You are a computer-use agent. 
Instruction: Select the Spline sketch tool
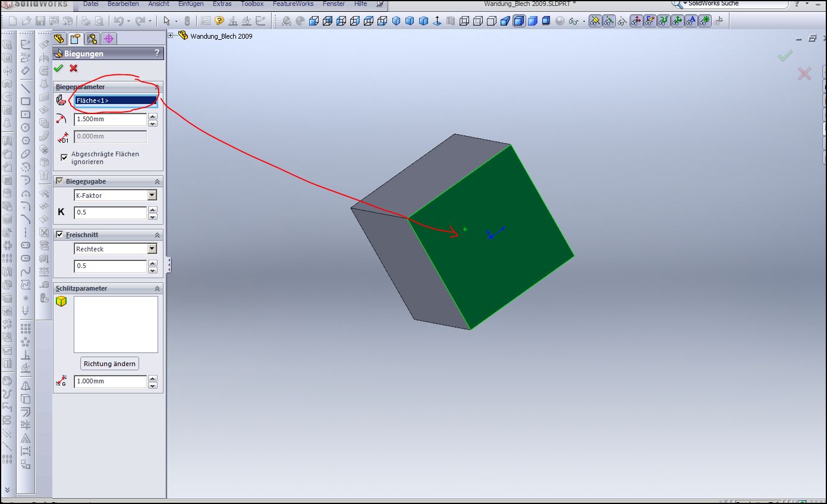point(26,272)
